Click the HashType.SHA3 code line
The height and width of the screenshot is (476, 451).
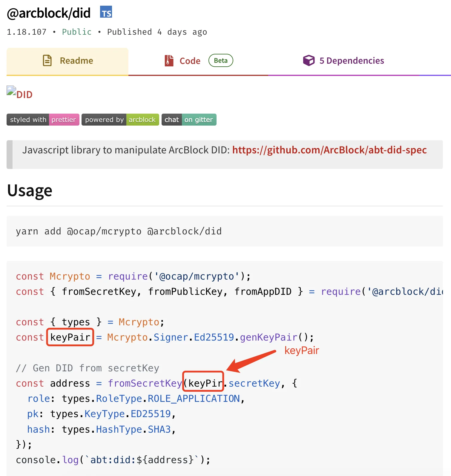[102, 429]
